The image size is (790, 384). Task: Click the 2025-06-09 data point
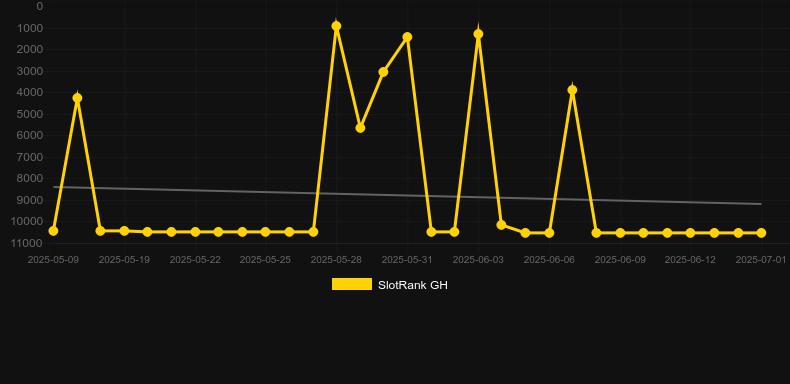[620, 233]
